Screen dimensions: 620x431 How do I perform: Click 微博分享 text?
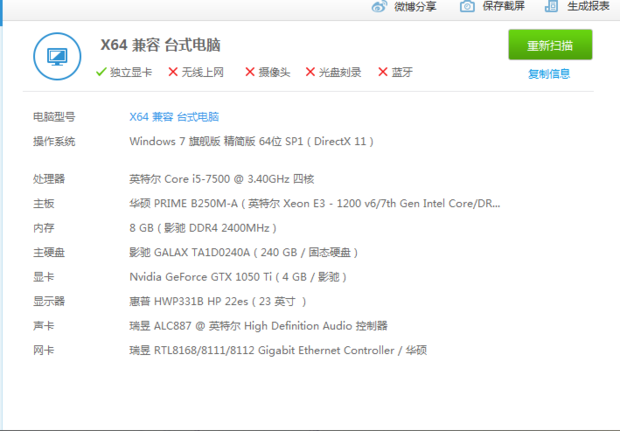(415, 7)
